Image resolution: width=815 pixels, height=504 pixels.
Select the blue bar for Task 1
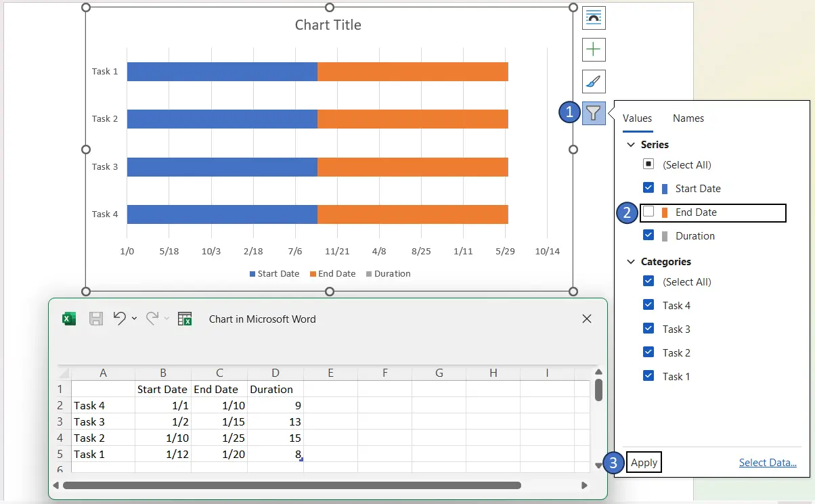click(222, 72)
